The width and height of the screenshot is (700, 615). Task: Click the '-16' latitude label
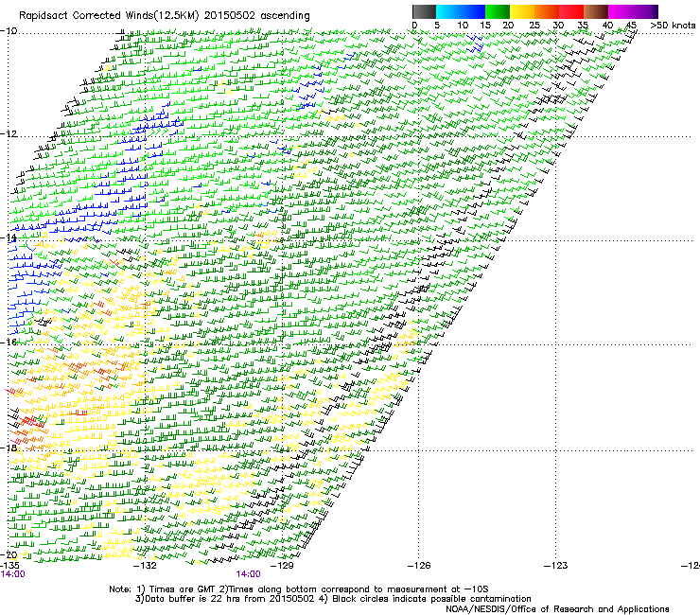pyautogui.click(x=9, y=343)
